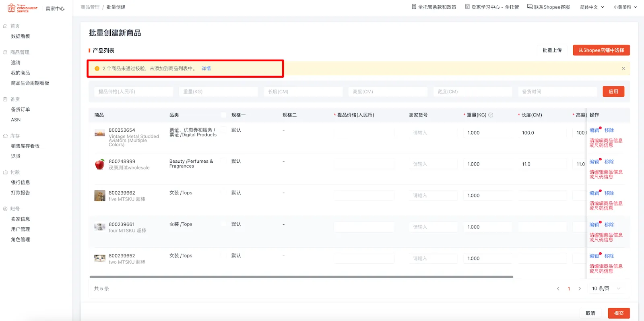Image resolution: width=644 pixels, height=321 pixels.
Task: Click thumbnail of product 800253654
Action: (x=100, y=133)
